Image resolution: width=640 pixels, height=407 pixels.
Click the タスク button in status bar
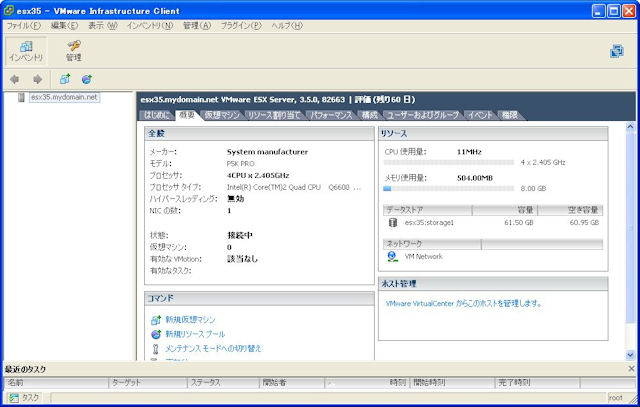point(25,398)
